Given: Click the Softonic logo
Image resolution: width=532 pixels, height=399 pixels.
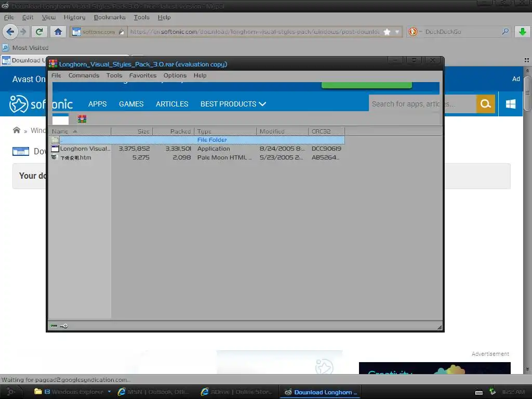Looking at the screenshot, I should (x=41, y=104).
